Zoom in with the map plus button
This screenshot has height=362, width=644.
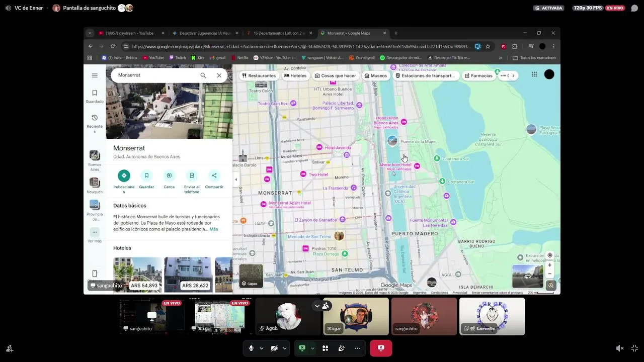point(550,265)
